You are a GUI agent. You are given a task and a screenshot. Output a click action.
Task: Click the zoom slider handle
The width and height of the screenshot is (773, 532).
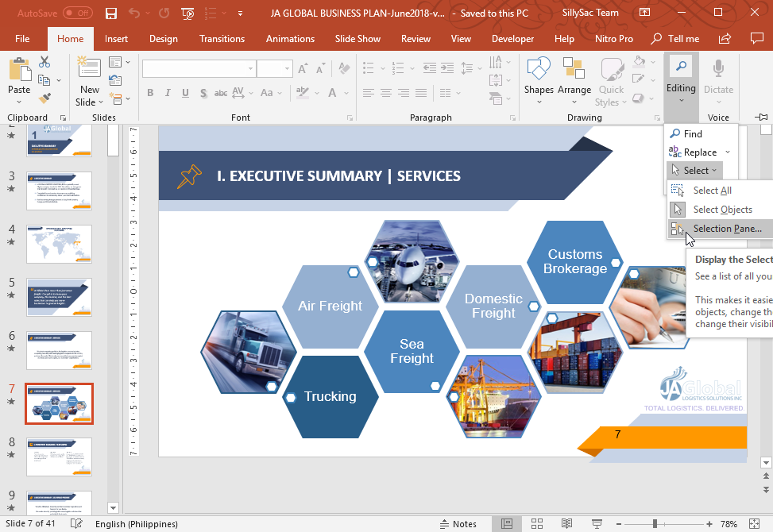pos(654,524)
